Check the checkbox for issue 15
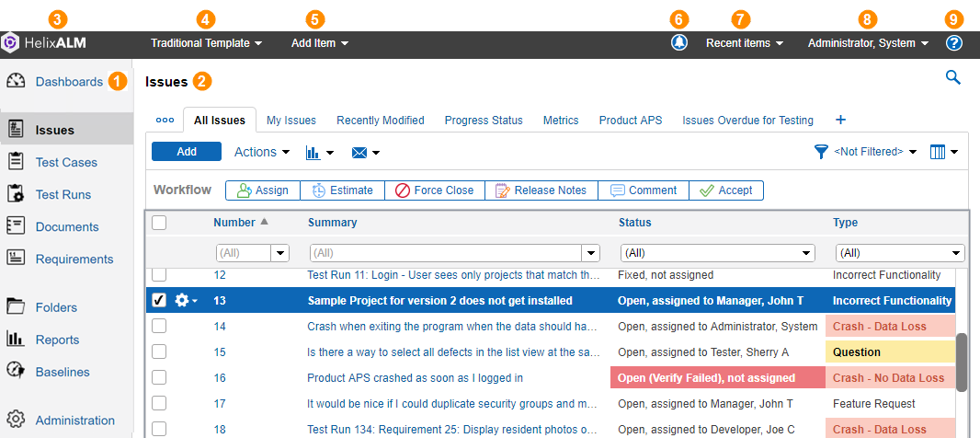The width and height of the screenshot is (980, 438). pyautogui.click(x=159, y=352)
